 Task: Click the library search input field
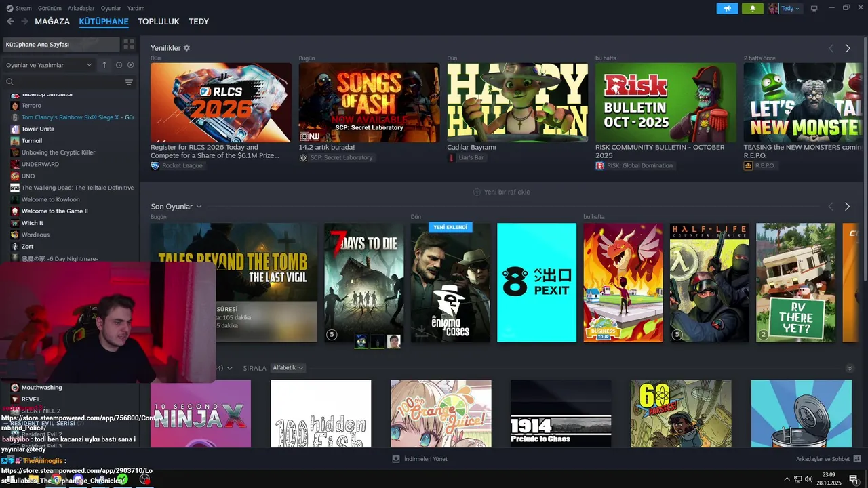pyautogui.click(x=68, y=82)
